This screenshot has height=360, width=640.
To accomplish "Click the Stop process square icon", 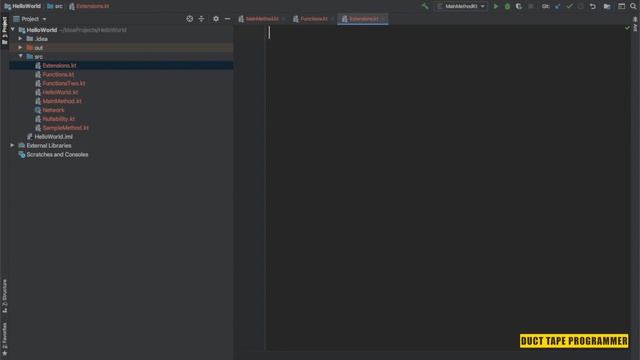I will pos(531,6).
